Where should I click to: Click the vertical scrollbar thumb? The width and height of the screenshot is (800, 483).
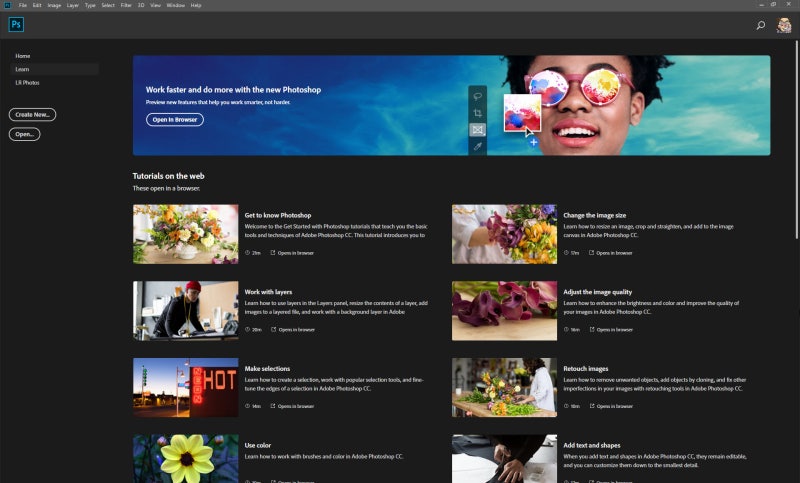tap(797, 139)
